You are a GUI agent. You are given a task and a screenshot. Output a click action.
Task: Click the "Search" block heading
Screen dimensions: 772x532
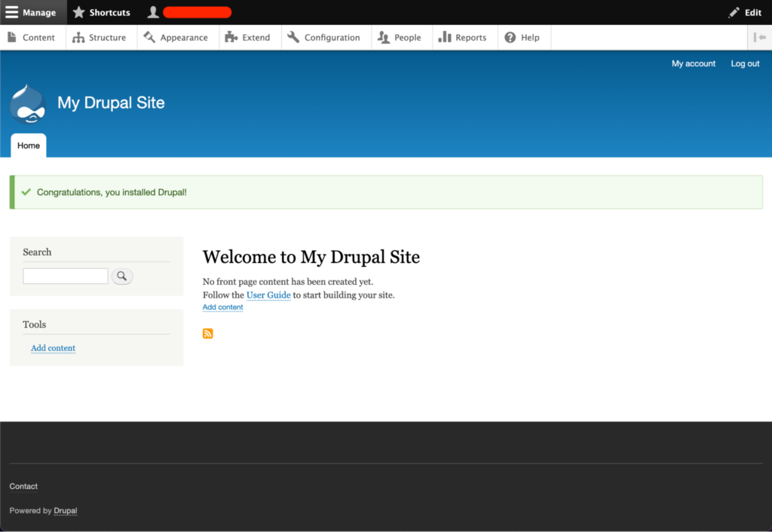pyautogui.click(x=37, y=252)
